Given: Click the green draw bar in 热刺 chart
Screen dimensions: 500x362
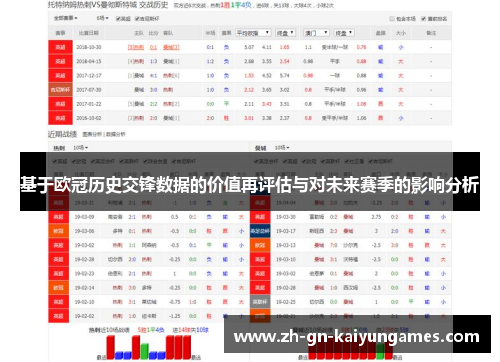Looking at the screenshot, I should (144, 351).
